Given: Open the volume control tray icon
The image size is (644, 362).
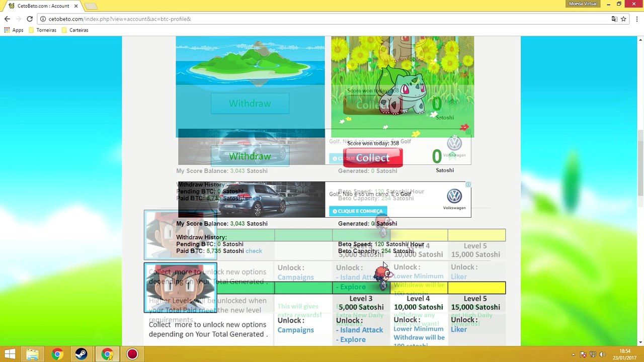Looking at the screenshot, I should coord(602,354).
